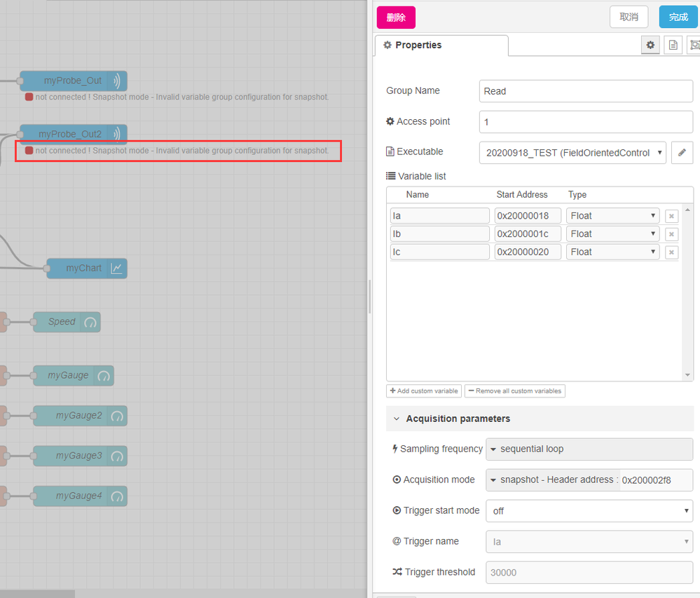
Task: Edit the Group Name field Read
Action: click(x=586, y=91)
